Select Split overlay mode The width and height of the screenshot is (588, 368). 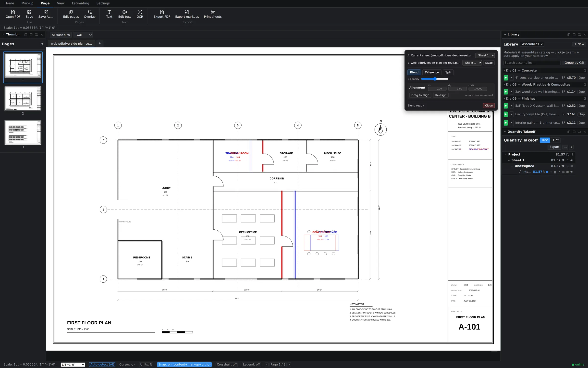coord(448,72)
